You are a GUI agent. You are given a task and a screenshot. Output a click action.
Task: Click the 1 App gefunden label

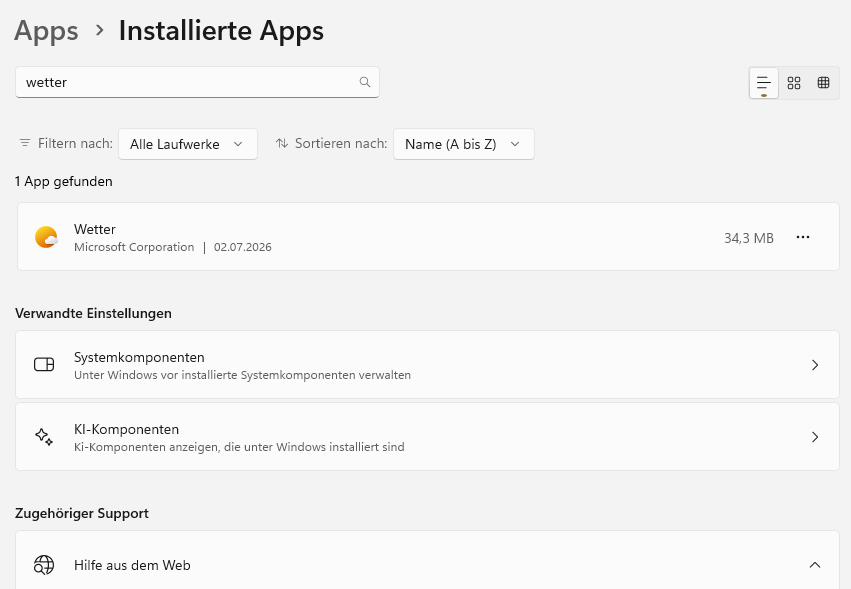pyautogui.click(x=63, y=181)
